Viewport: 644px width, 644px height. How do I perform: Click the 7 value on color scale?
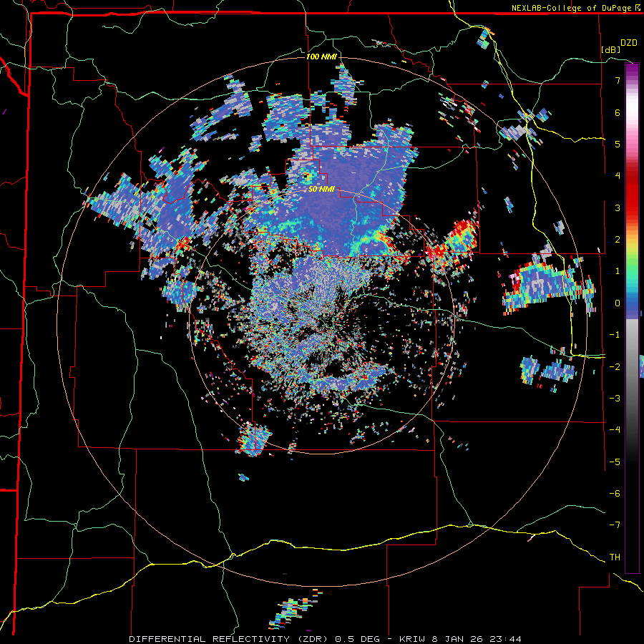coord(617,80)
